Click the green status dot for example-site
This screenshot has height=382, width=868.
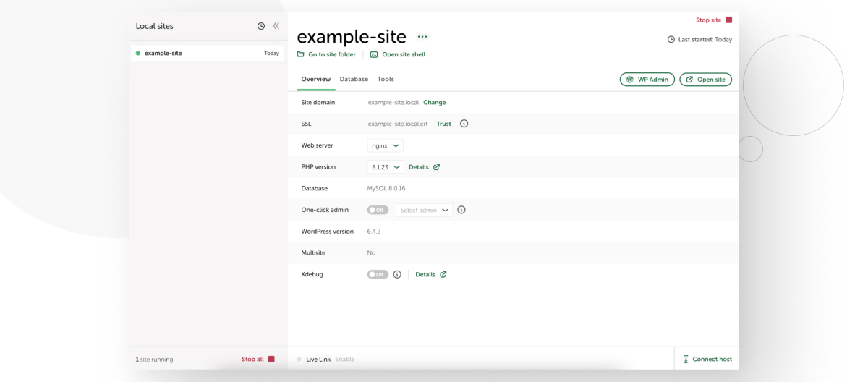pyautogui.click(x=138, y=53)
